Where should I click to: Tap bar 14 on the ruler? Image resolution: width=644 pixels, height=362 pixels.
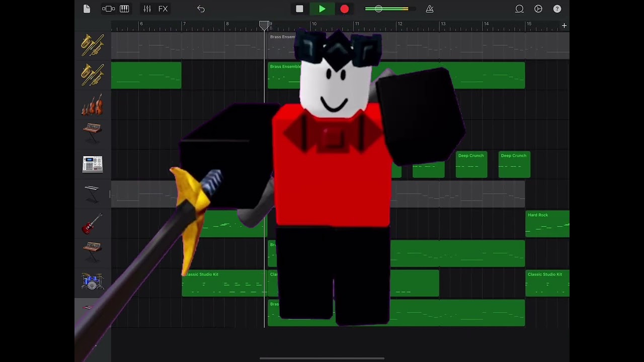tap(486, 24)
